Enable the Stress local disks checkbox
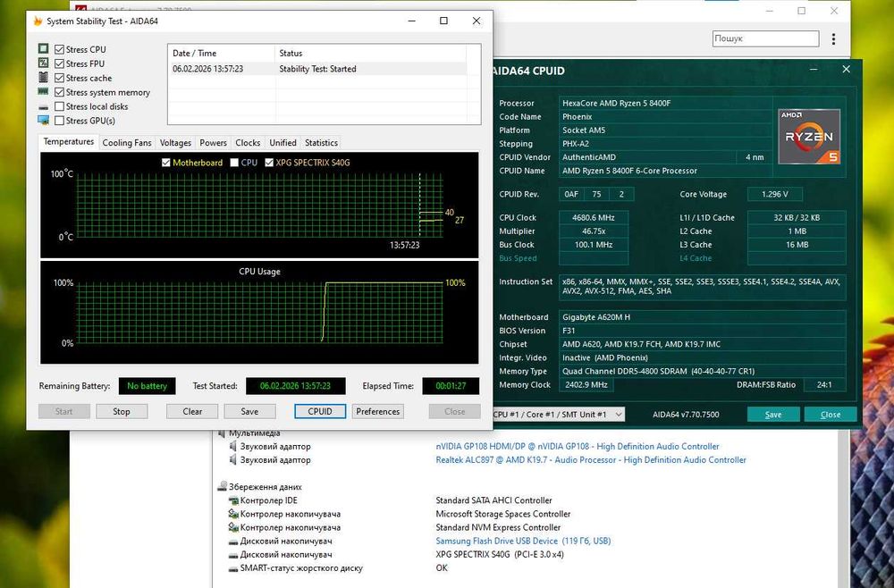 59,106
